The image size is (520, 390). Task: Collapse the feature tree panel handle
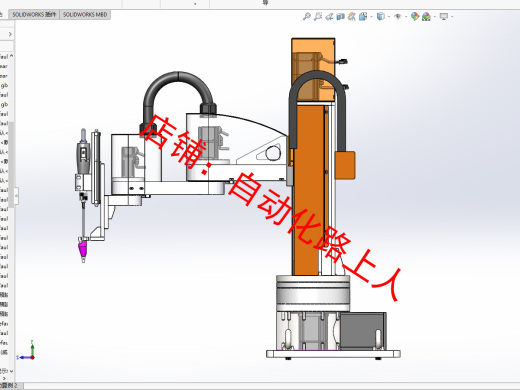tap(16, 196)
